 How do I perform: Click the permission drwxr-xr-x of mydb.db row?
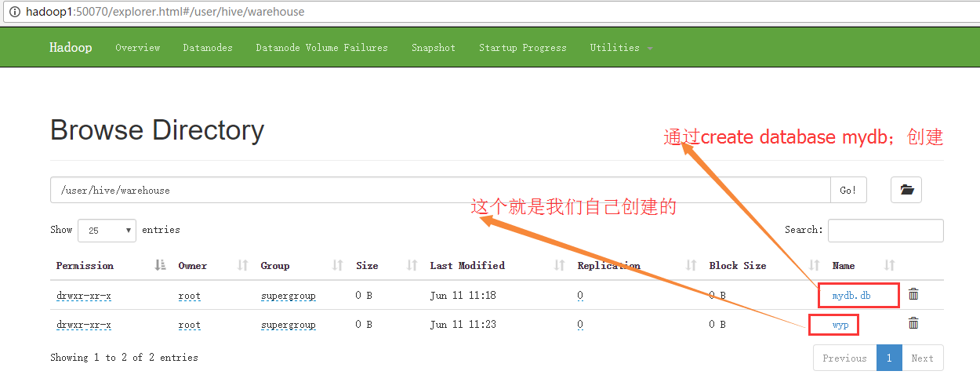click(x=84, y=296)
